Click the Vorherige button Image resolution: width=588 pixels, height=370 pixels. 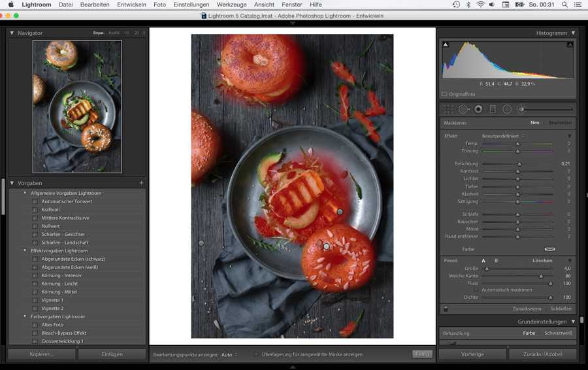point(472,354)
